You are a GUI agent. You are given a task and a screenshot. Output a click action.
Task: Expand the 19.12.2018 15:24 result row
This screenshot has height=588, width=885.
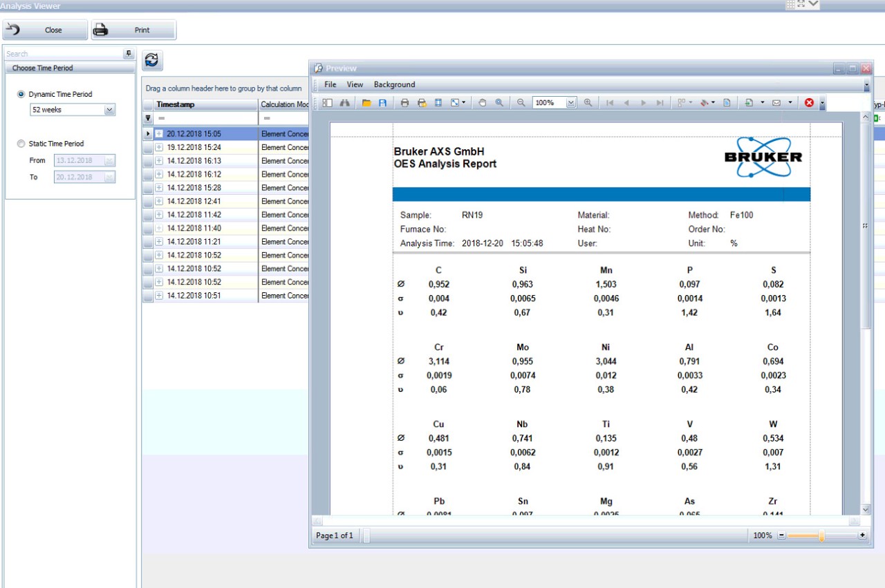click(x=159, y=147)
